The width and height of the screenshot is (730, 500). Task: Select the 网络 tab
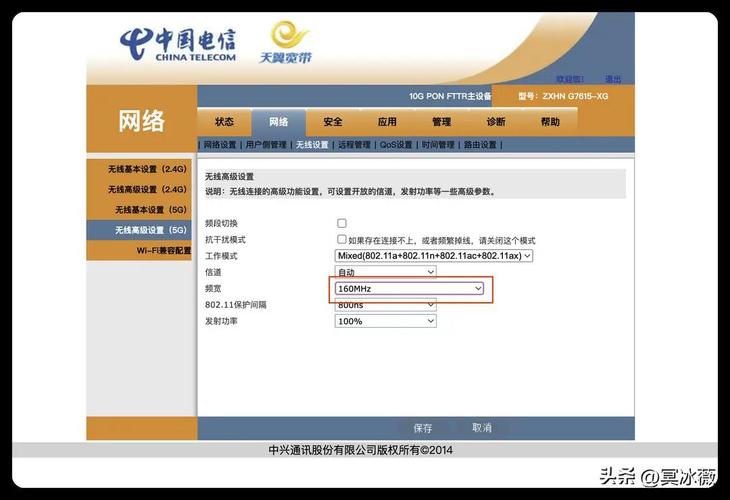click(278, 122)
